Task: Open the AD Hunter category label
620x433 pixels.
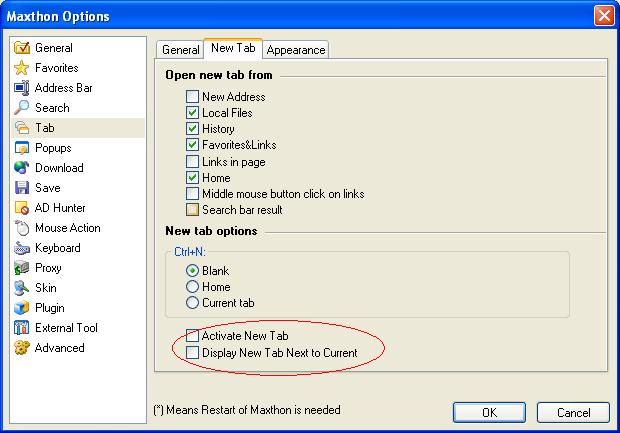Action: 60,208
